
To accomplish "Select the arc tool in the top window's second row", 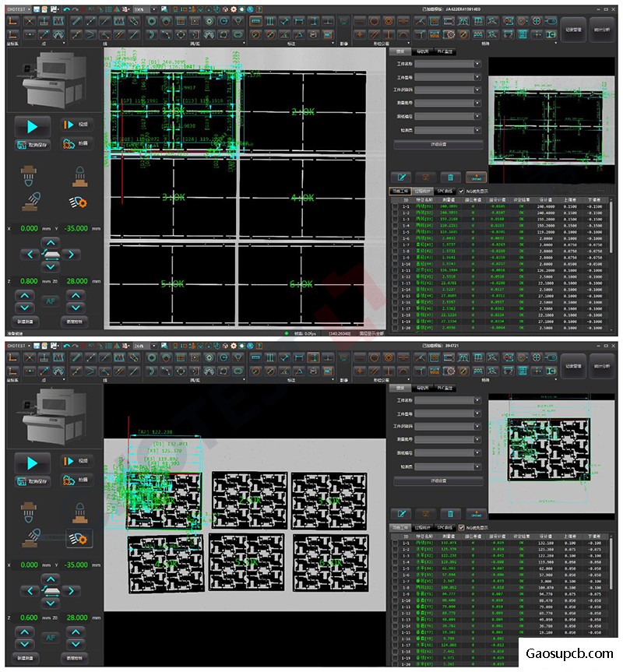I will pyautogui.click(x=152, y=35).
